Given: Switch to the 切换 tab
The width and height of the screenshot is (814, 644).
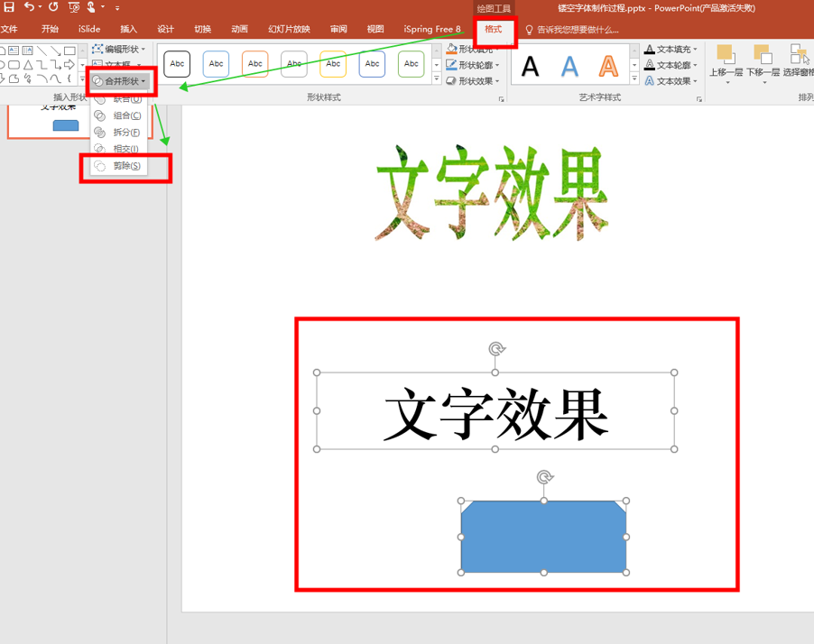Looking at the screenshot, I should click(x=202, y=29).
